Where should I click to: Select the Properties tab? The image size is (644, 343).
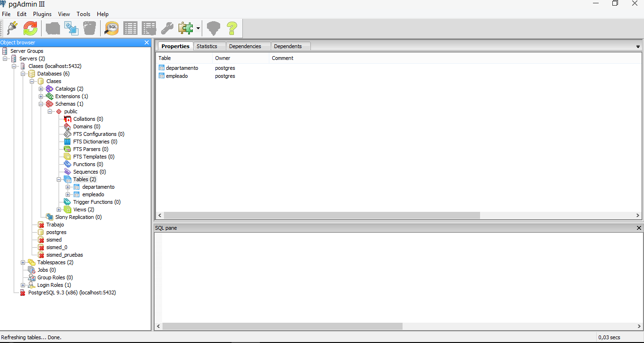click(175, 46)
